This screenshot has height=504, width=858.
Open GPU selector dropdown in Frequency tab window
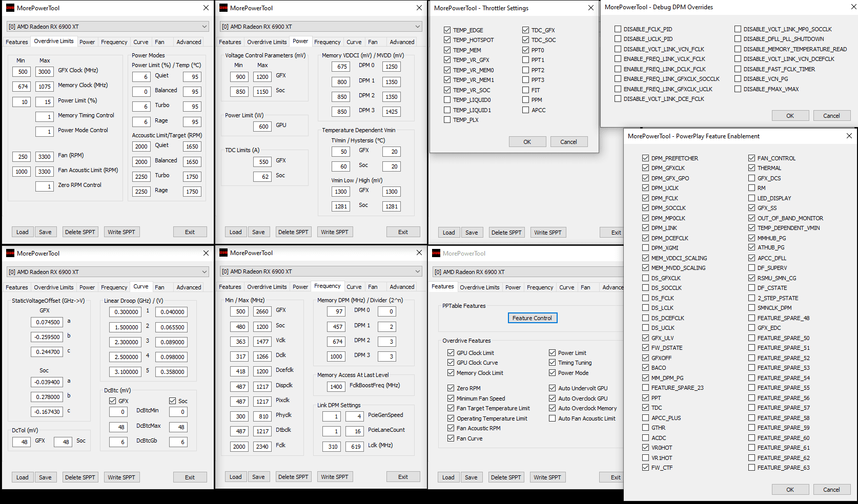click(x=321, y=271)
